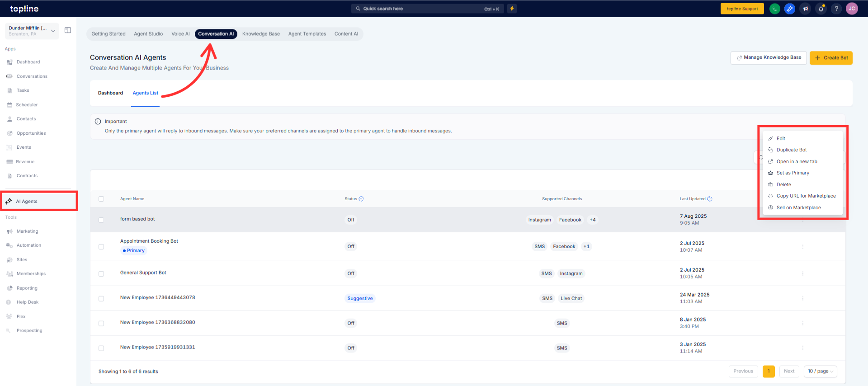Open Conversations in the sidebar
This screenshot has width=868, height=386.
pos(32,76)
